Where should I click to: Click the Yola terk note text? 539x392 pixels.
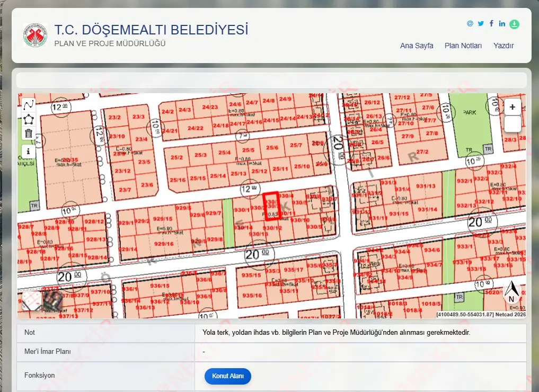pyautogui.click(x=336, y=333)
